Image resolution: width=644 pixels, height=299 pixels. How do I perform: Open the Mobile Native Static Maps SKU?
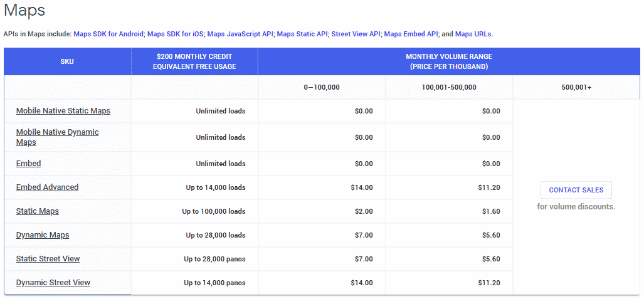[x=63, y=111]
